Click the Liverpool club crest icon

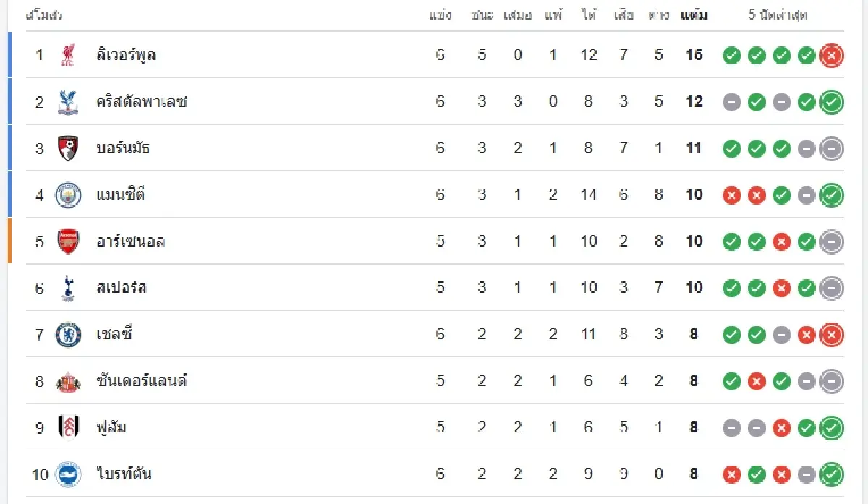point(68,55)
